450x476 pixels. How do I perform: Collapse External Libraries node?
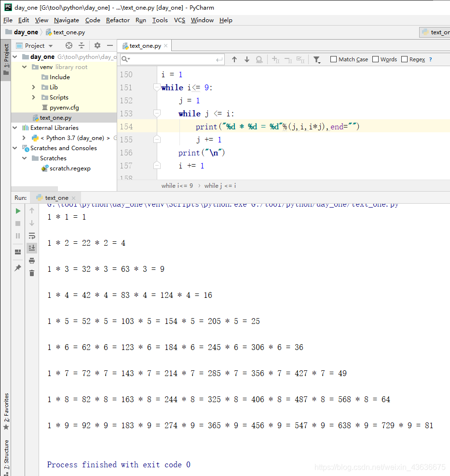[15, 128]
